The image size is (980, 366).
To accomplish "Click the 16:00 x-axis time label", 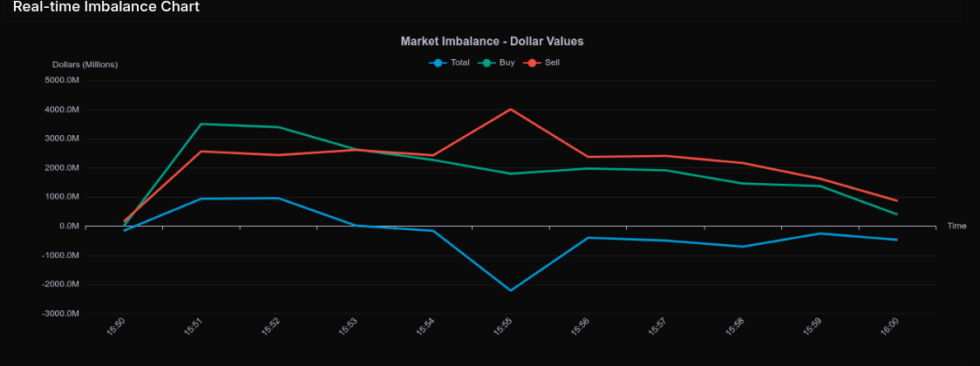I will 890,327.
